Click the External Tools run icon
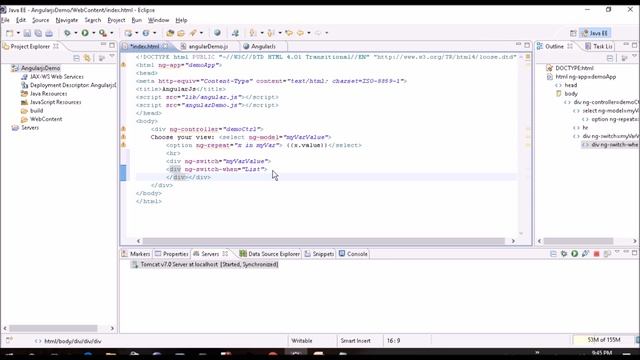 point(103,33)
